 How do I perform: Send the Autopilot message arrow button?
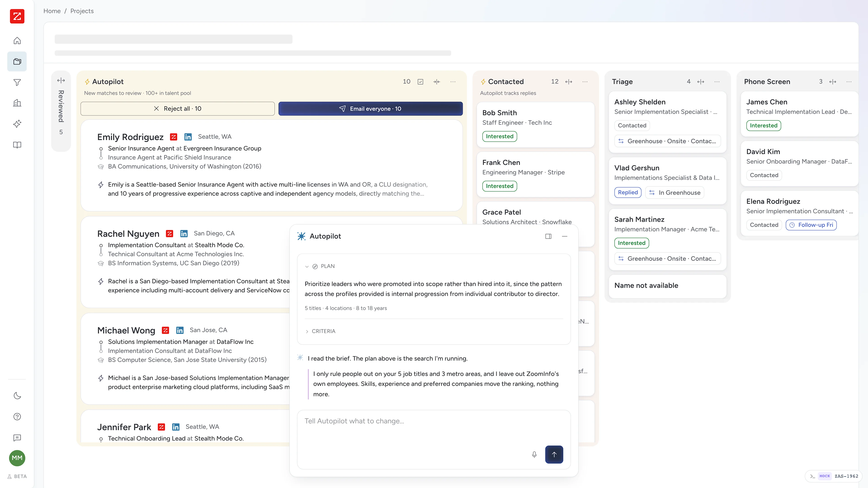554,455
